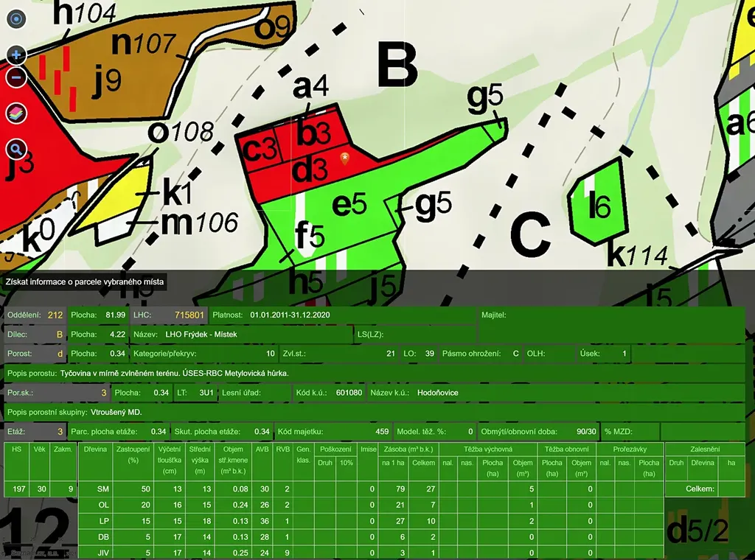Click the Porost value d field

[59, 354]
